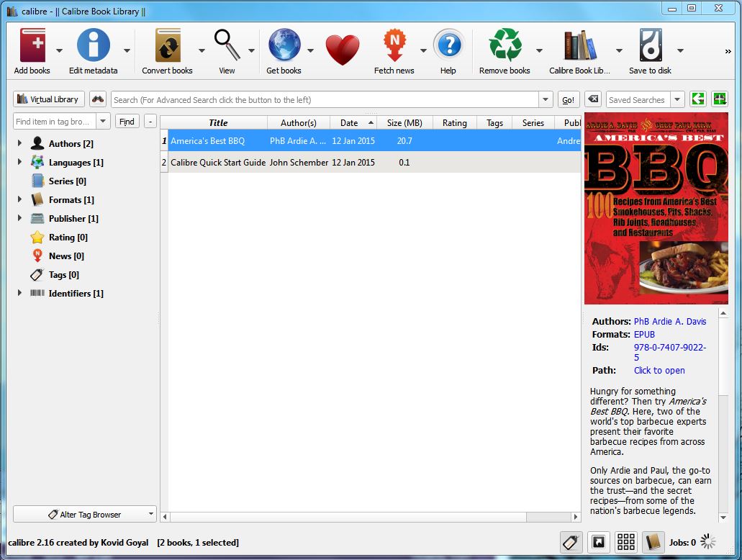Viewport: 742px width, 560px height.
Task: Sort by the Size (MB) column header
Action: pyautogui.click(x=404, y=122)
